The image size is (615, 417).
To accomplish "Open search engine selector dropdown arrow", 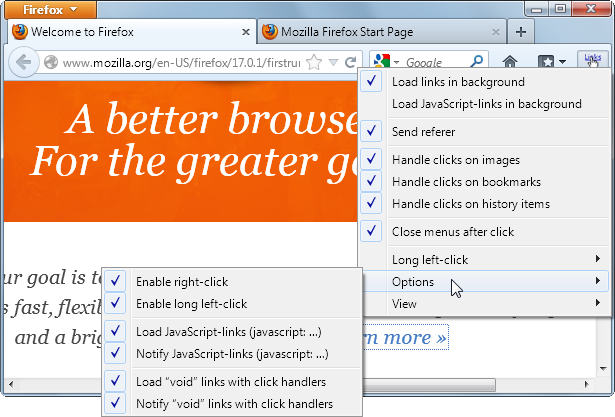I will (x=397, y=62).
